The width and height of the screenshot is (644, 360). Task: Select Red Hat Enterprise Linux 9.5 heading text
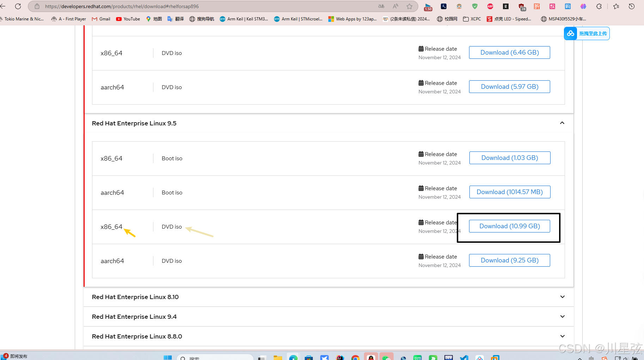point(134,123)
